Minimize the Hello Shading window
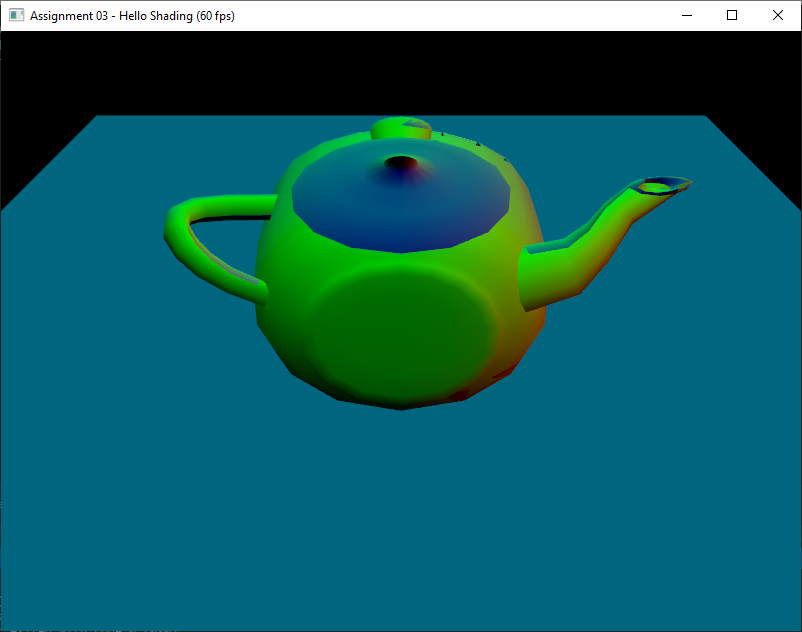 pyautogui.click(x=687, y=15)
